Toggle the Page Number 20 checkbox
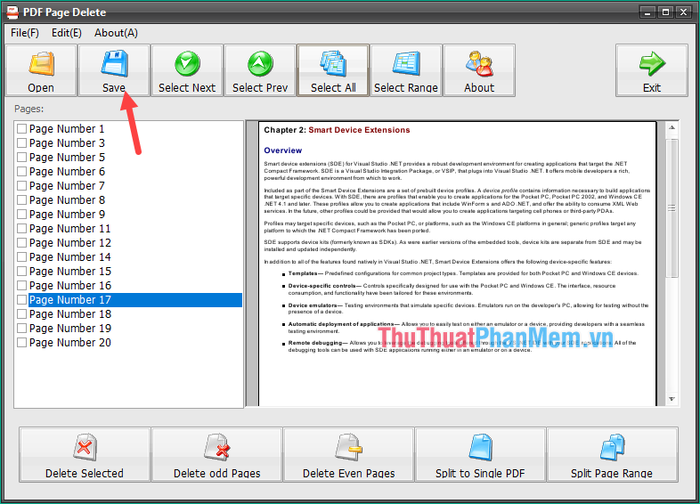Image resolution: width=700 pixels, height=504 pixels. point(22,343)
